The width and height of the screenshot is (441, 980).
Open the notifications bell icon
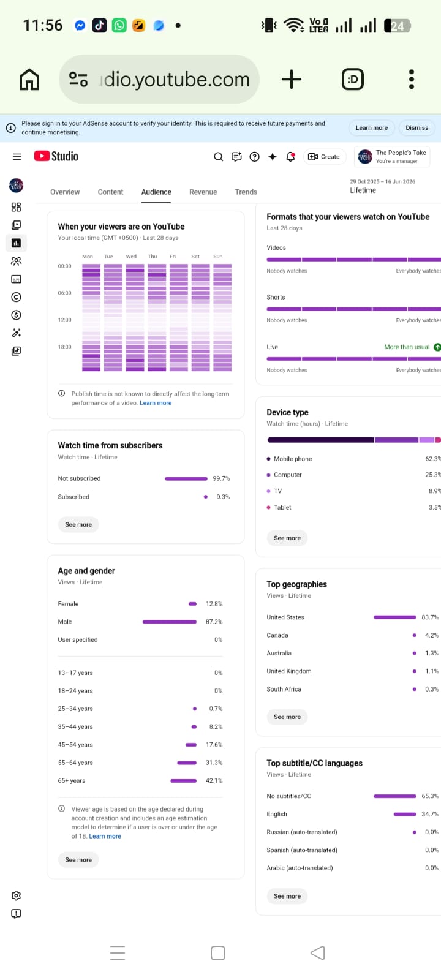coord(291,157)
